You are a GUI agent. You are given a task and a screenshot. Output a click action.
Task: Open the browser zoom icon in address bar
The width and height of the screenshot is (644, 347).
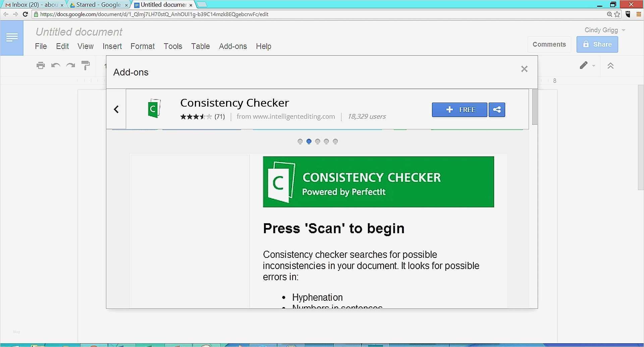point(609,14)
